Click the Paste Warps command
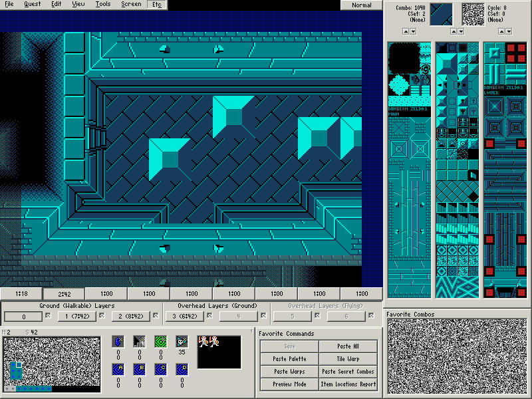Image resolution: width=532 pixels, height=399 pixels. (289, 372)
